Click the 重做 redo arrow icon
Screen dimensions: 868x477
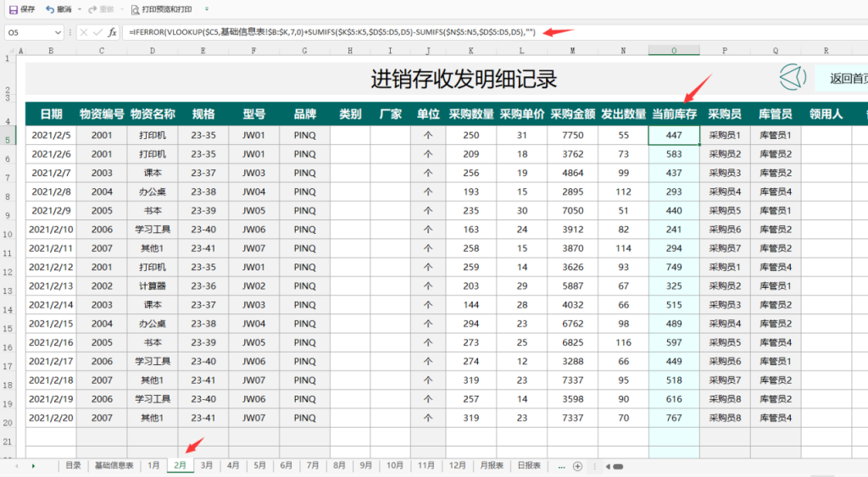coord(92,9)
